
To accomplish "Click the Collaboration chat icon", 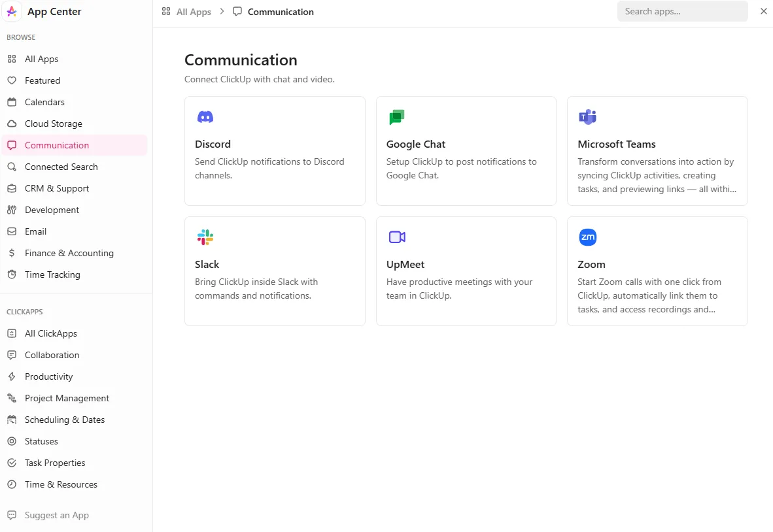I will (x=12, y=355).
